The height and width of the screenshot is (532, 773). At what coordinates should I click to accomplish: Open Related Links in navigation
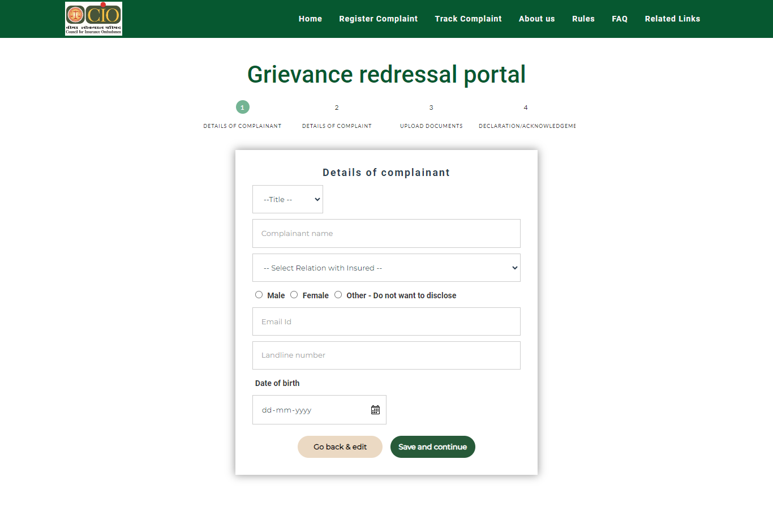tap(672, 19)
